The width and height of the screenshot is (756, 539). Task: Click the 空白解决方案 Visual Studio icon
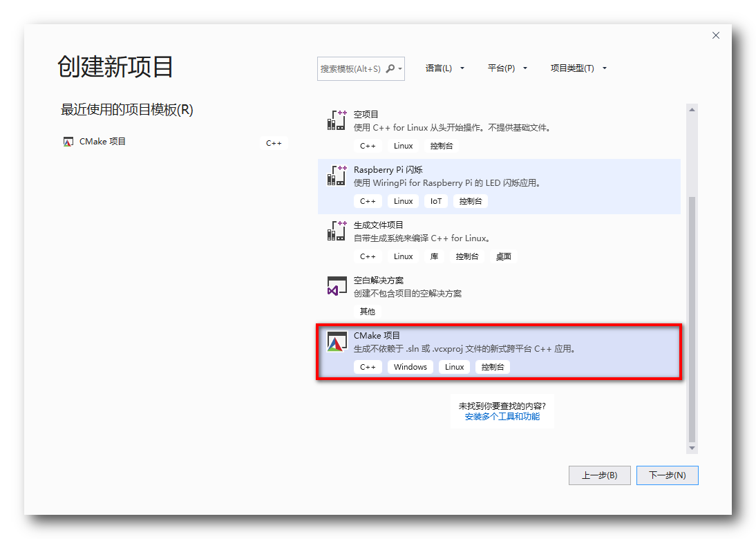click(337, 286)
